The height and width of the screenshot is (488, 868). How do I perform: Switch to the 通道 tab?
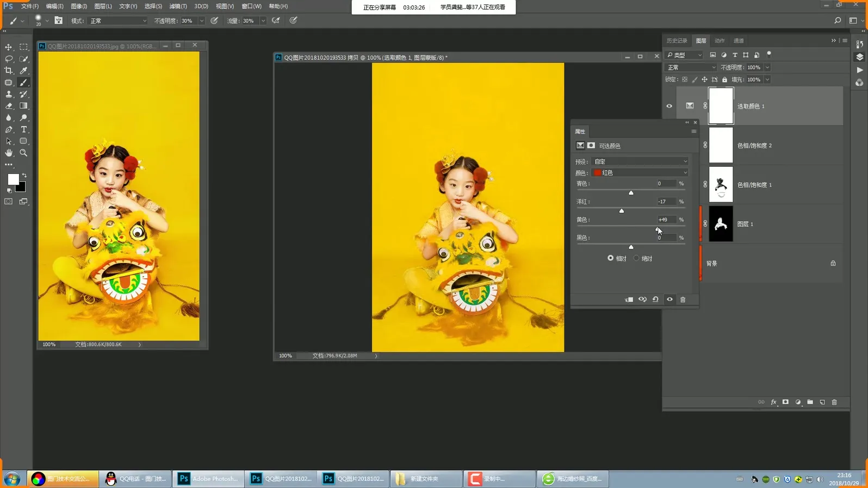pos(738,41)
